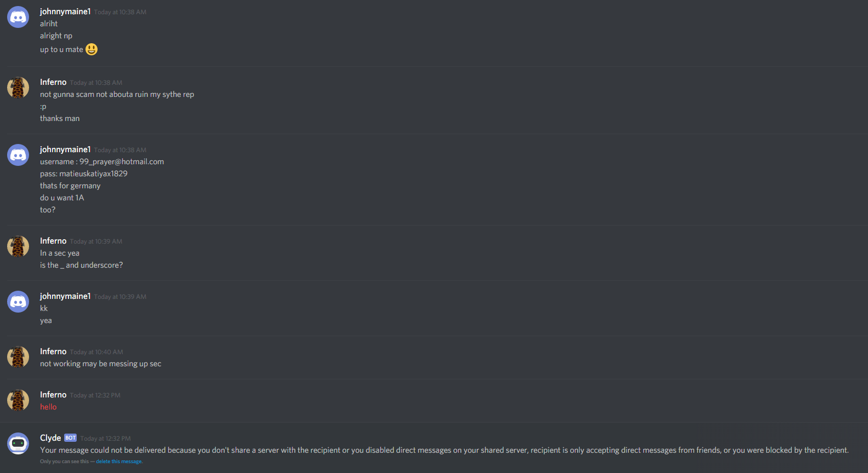Image resolution: width=868 pixels, height=473 pixels.
Task: Click the BOT badge next to Clyde
Action: [70, 438]
